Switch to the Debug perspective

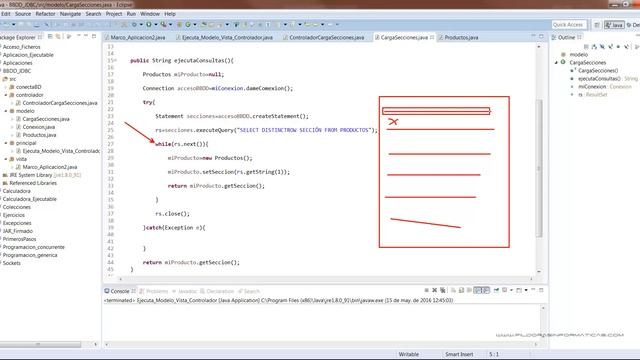633,25
